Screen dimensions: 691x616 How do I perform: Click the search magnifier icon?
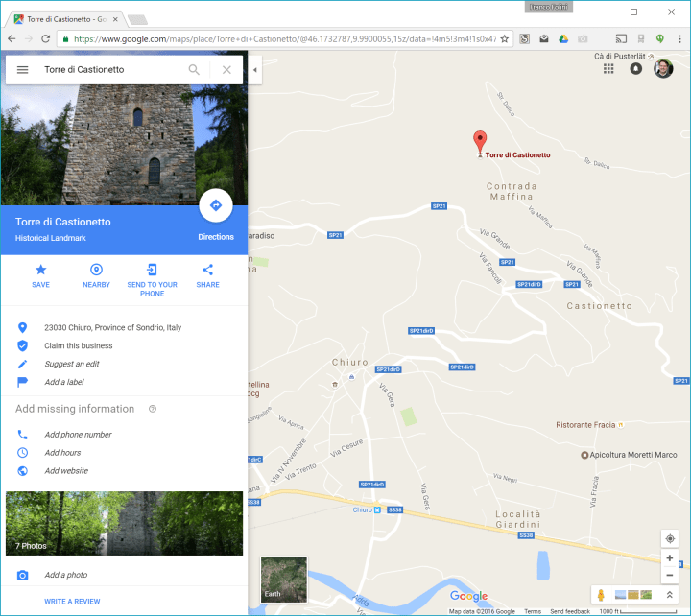click(194, 70)
